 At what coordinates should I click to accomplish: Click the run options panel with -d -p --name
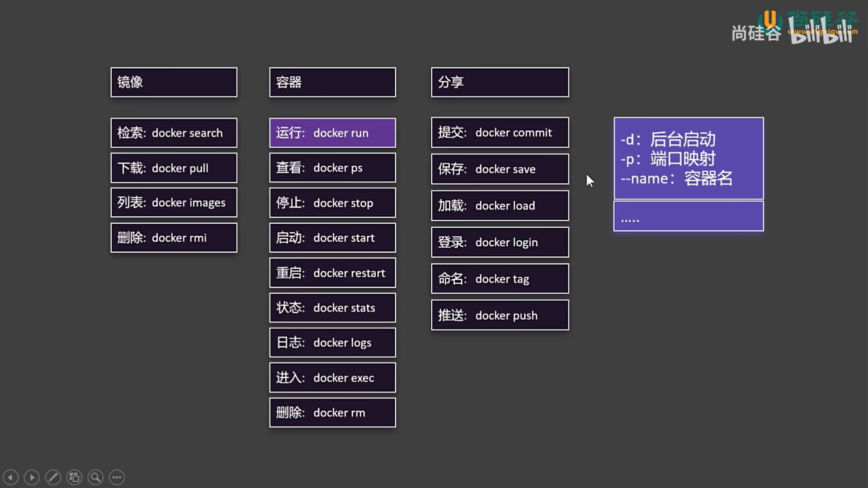(x=688, y=159)
